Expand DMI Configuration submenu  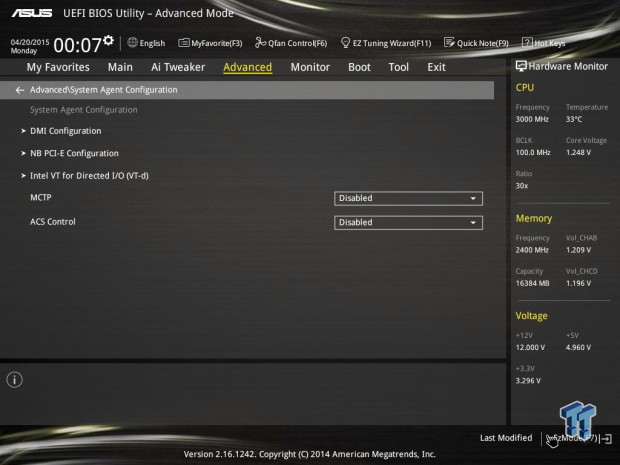(x=65, y=131)
